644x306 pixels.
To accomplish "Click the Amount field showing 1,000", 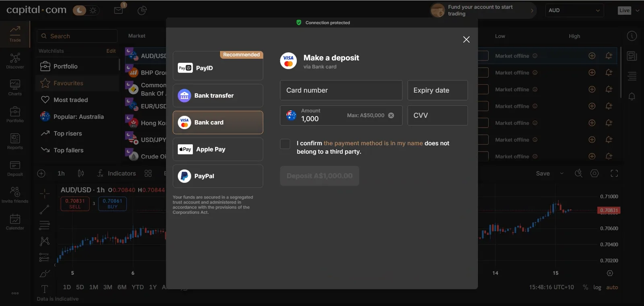I will [x=341, y=116].
